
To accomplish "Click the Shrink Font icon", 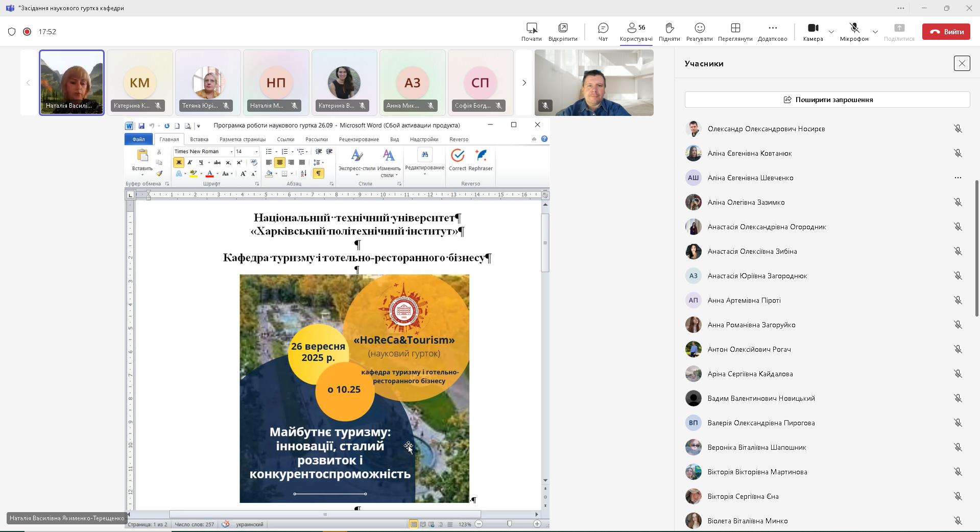I will pos(253,174).
